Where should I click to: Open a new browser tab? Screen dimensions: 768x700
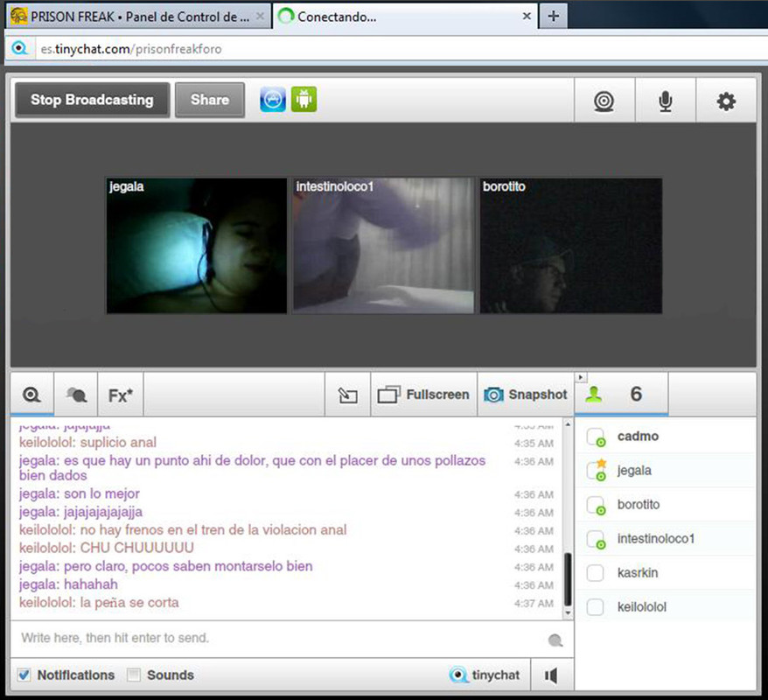pos(554,16)
